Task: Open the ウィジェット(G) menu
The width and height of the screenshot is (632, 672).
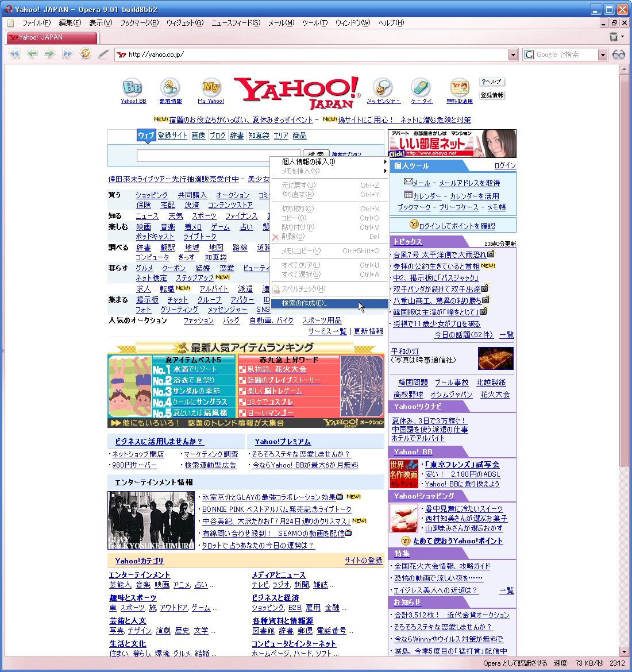Action: pos(185,23)
